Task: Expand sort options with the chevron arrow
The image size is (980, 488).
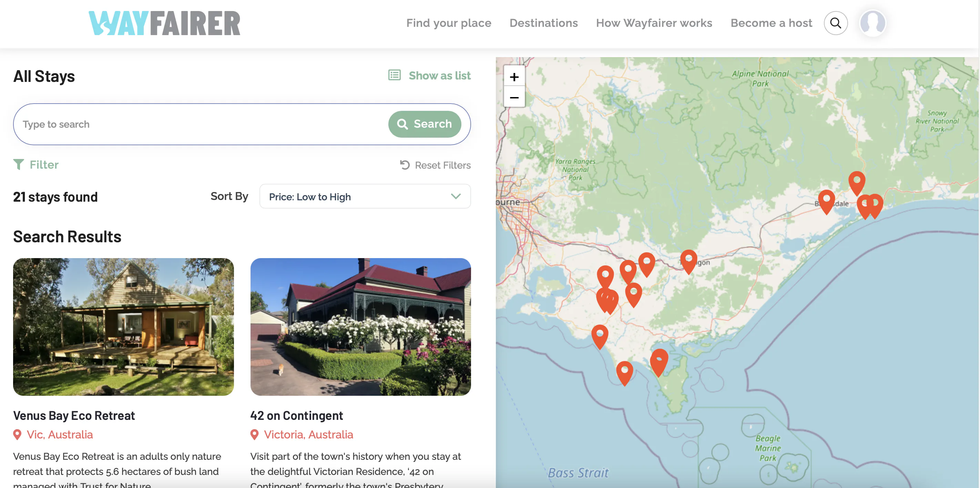Action: tap(456, 196)
